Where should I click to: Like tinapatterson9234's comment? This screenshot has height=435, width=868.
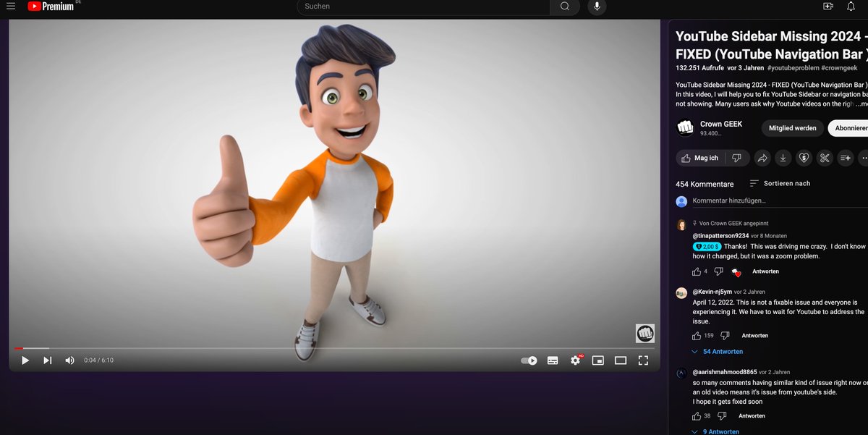point(697,271)
